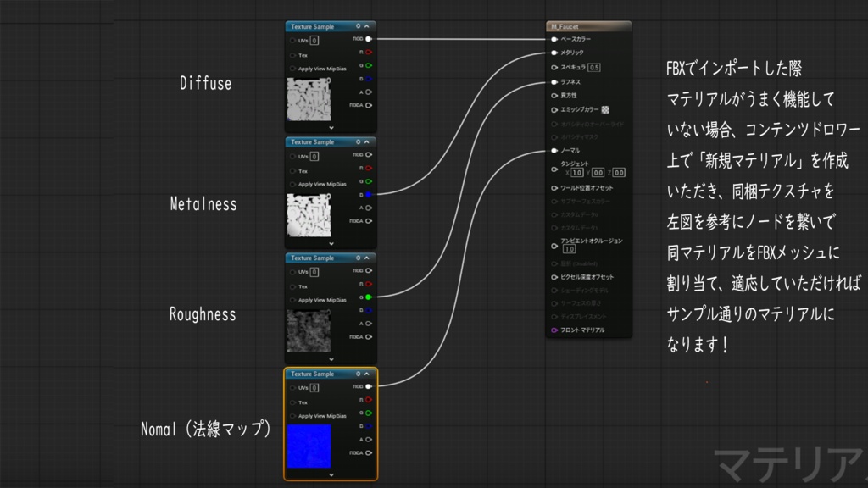Viewport: 868px width, 488px height.
Task: Collapse the Normal map node with its header chevron
Action: click(367, 375)
